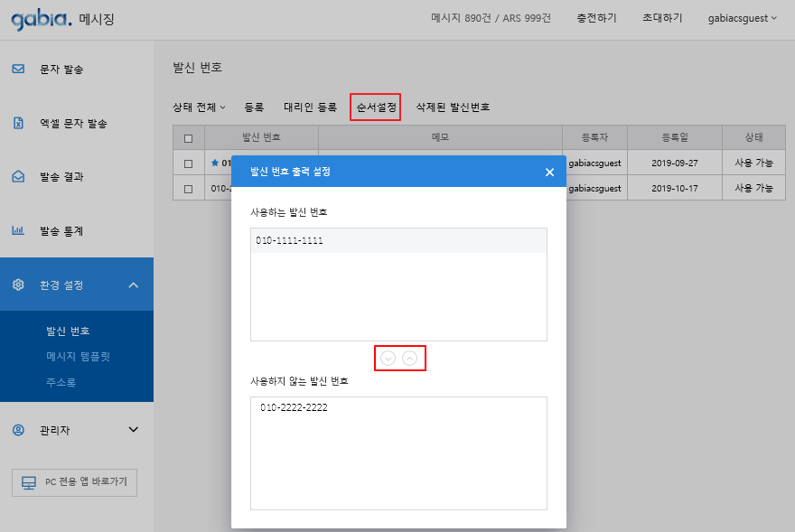The width and height of the screenshot is (795, 532).
Task: Click the 관리자 user icon
Action: click(18, 430)
